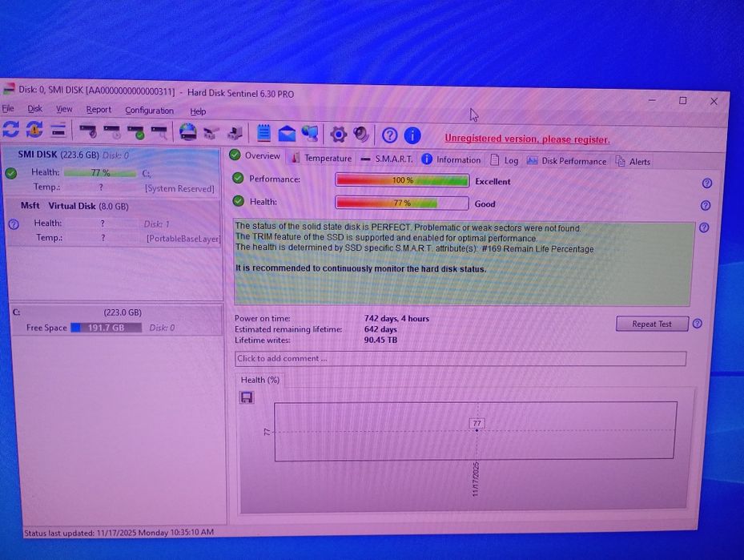Screen dimensions: 744x560
Task: Click the 77 % Health bar in Overview
Action: [x=402, y=203]
